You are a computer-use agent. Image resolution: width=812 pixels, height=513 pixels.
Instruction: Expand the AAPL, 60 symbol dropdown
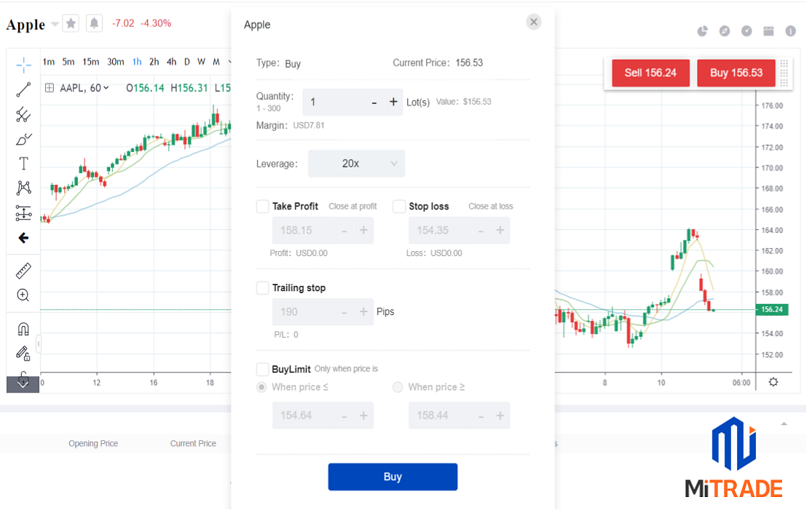click(106, 88)
